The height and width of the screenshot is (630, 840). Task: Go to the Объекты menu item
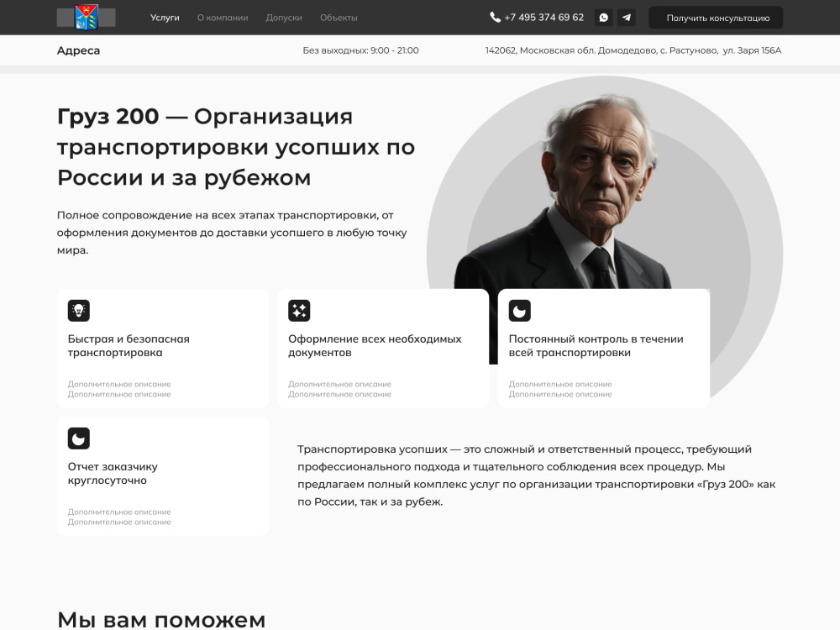tap(339, 18)
